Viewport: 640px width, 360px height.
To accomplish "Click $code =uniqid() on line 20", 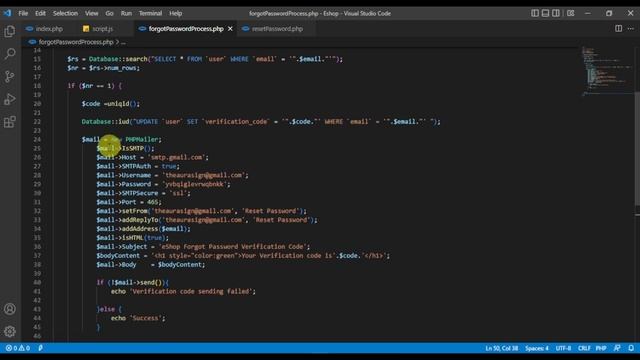I will tap(111, 104).
